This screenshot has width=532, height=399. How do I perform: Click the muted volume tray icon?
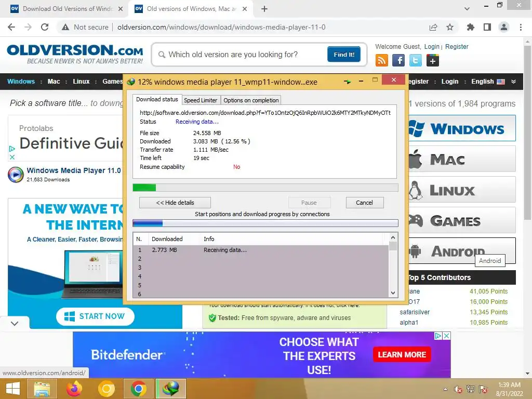(458, 390)
